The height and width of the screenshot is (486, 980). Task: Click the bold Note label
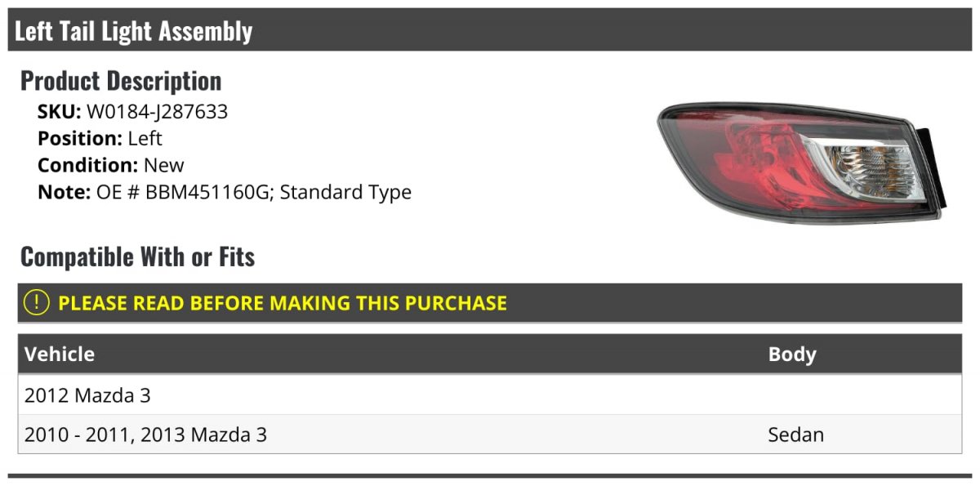64,193
